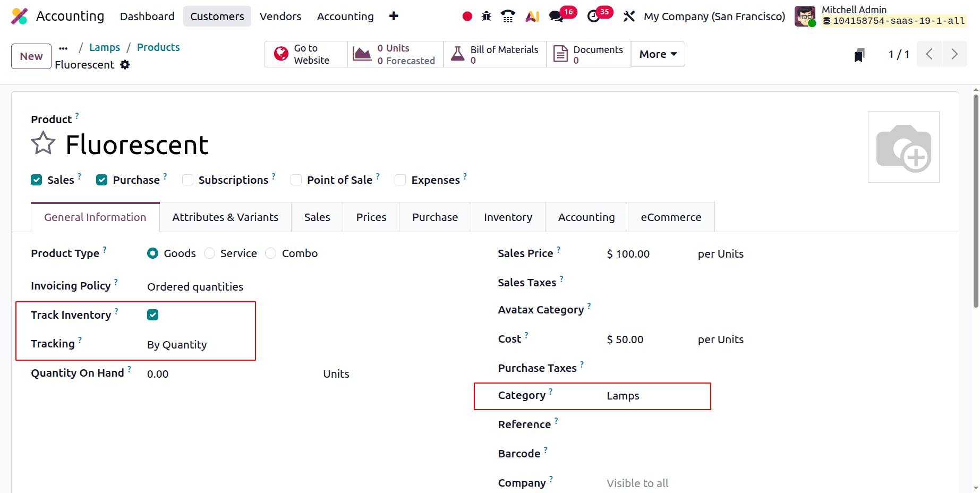Open the Vendors menu
This screenshot has height=493, width=980.
pyautogui.click(x=280, y=16)
